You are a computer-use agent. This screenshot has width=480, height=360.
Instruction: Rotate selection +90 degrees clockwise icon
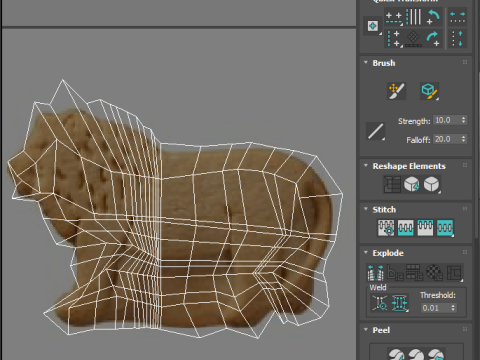(433, 39)
